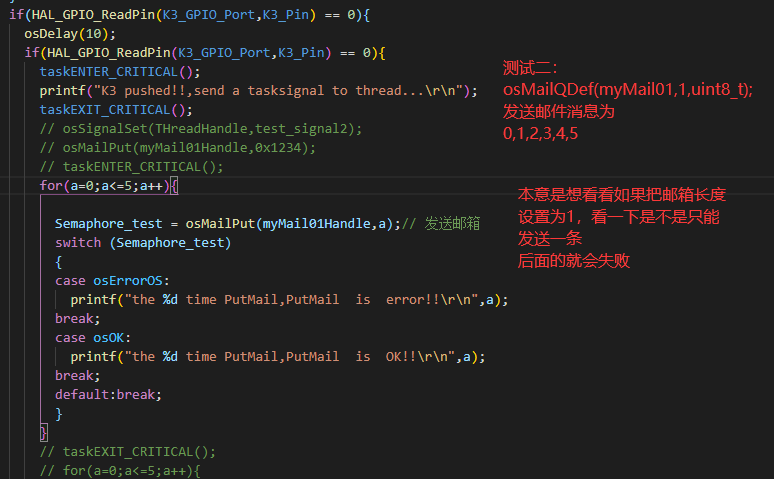Screen dimensions: 774x479
Task: Click the printf "K3 pushed!!" line
Action: (x=258, y=91)
